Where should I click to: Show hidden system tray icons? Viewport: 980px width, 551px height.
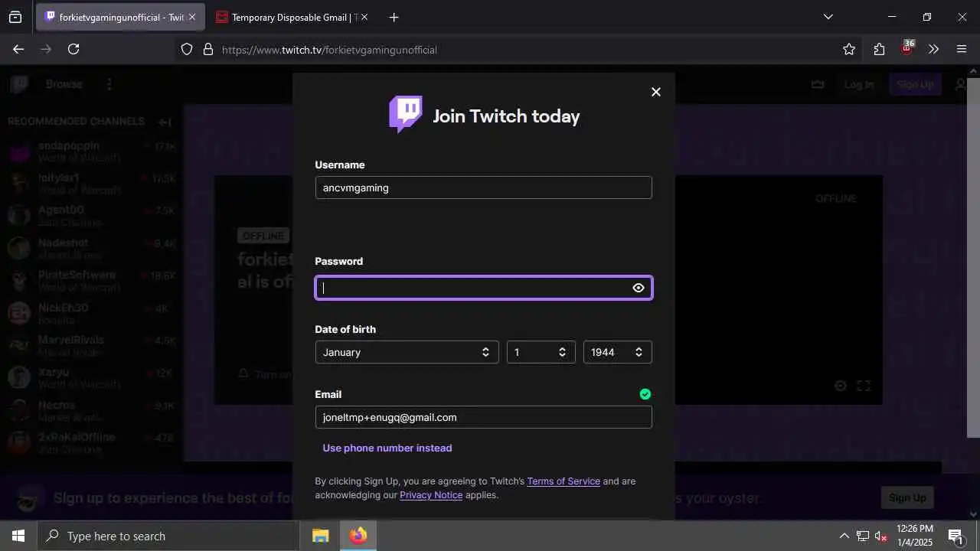[x=844, y=536]
